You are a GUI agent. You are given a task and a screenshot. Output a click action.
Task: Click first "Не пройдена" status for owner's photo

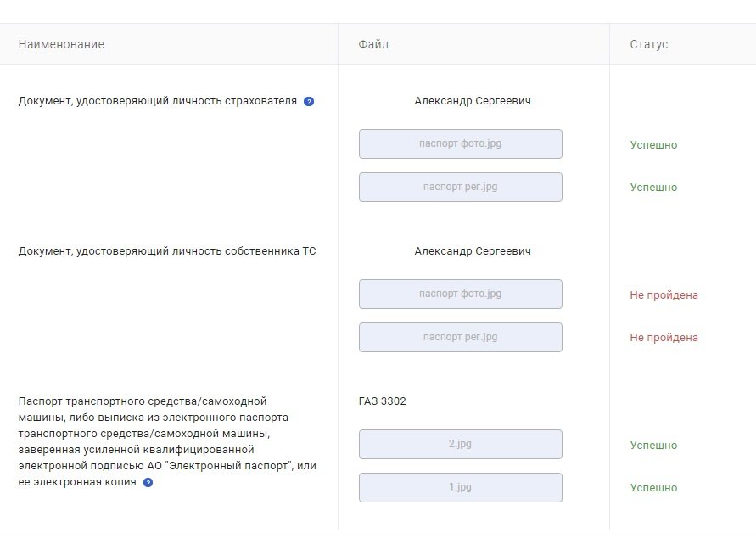tap(664, 295)
